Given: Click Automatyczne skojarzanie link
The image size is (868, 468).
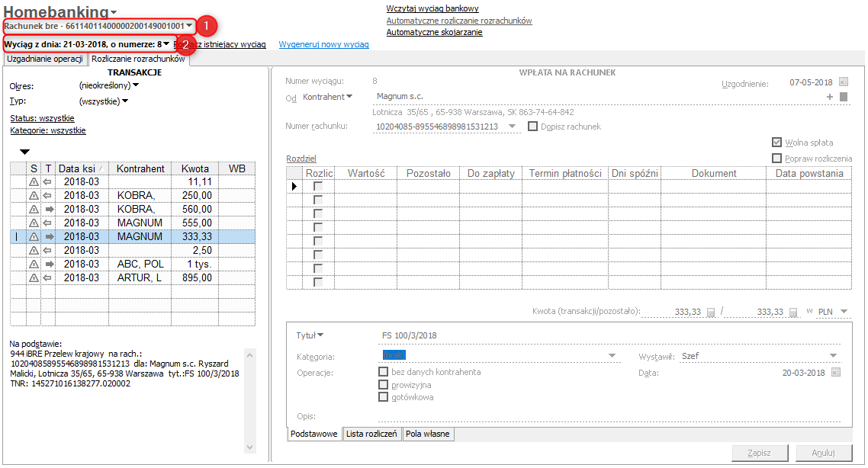Looking at the screenshot, I should pos(434,32).
